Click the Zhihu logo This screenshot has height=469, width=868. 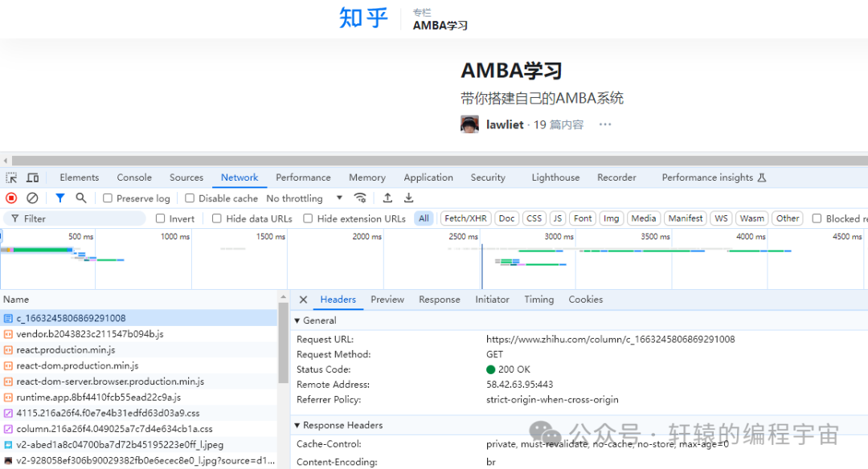point(363,18)
